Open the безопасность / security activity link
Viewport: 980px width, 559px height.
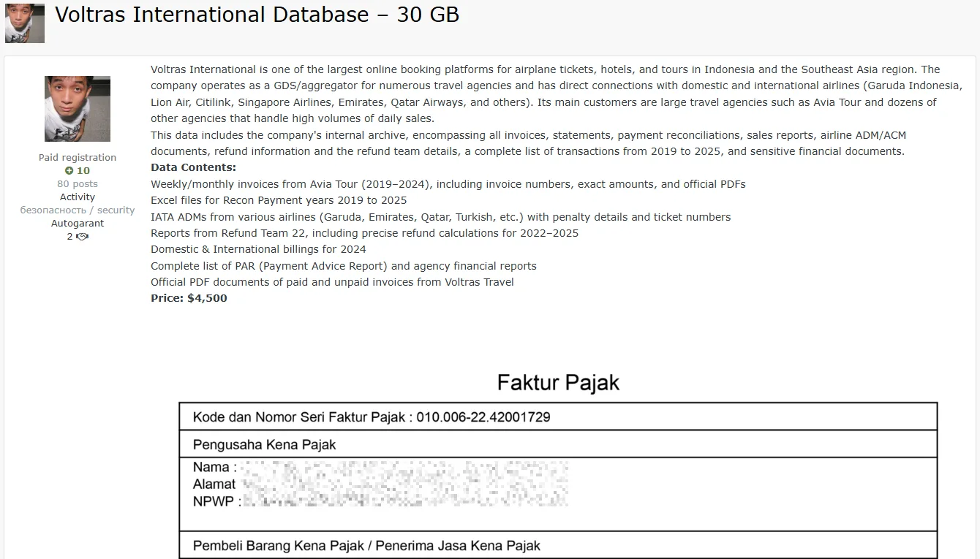[x=78, y=210]
